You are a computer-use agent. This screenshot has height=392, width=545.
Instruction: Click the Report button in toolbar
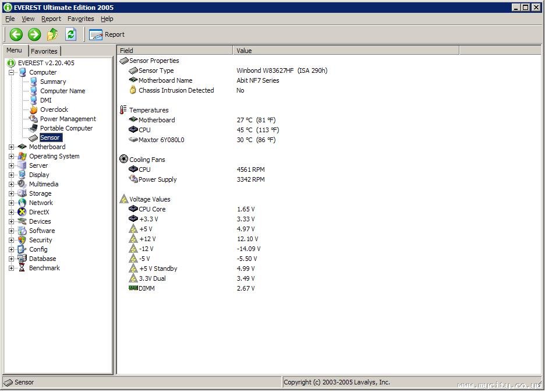click(107, 35)
